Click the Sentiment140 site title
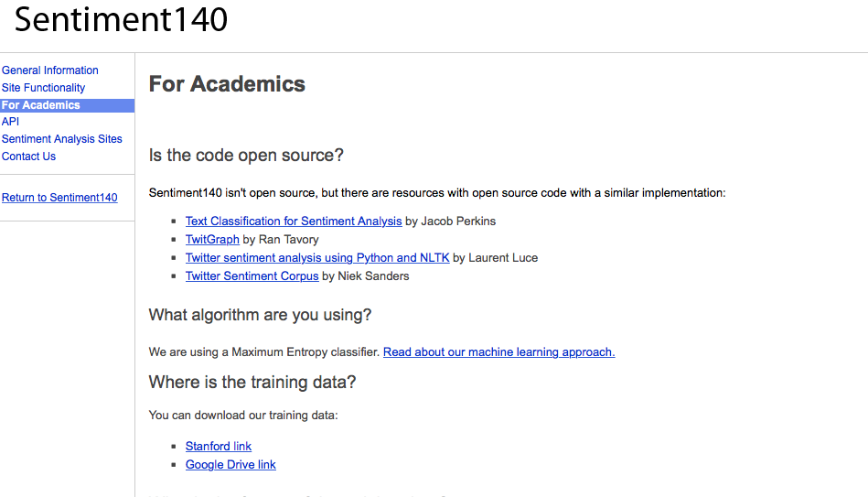The image size is (868, 497). pyautogui.click(x=122, y=19)
